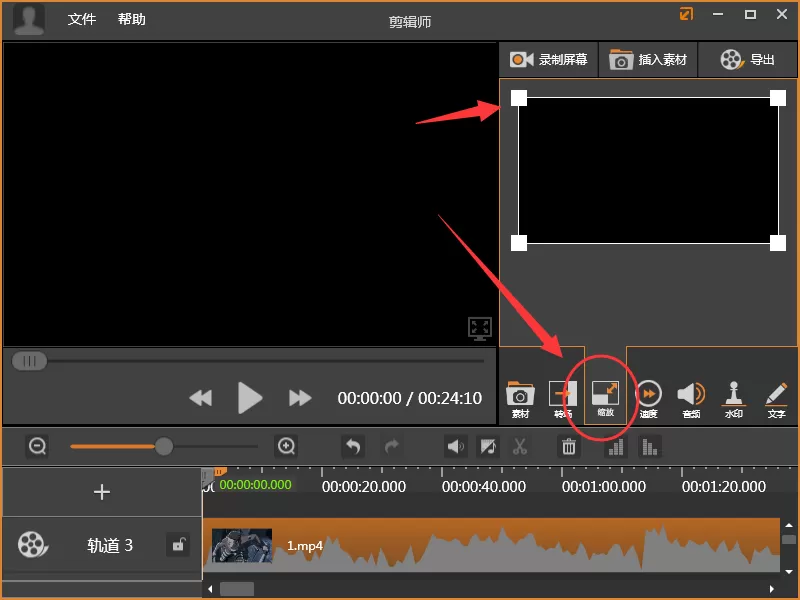Open the 帮助 menu
This screenshot has height=600, width=800.
click(132, 19)
